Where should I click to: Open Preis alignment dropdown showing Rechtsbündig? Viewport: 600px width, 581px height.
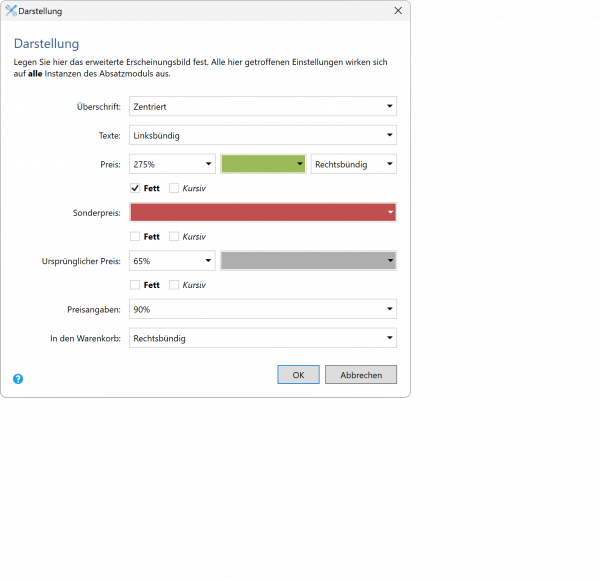pos(353,164)
